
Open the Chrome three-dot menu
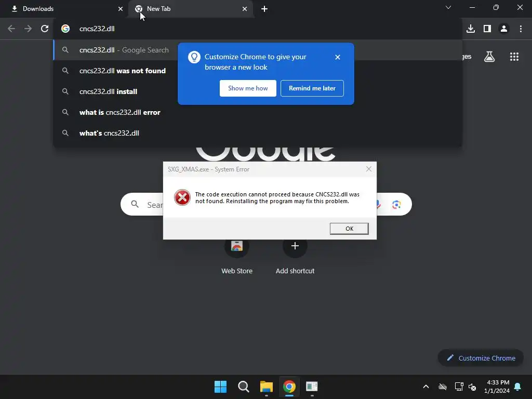click(521, 29)
